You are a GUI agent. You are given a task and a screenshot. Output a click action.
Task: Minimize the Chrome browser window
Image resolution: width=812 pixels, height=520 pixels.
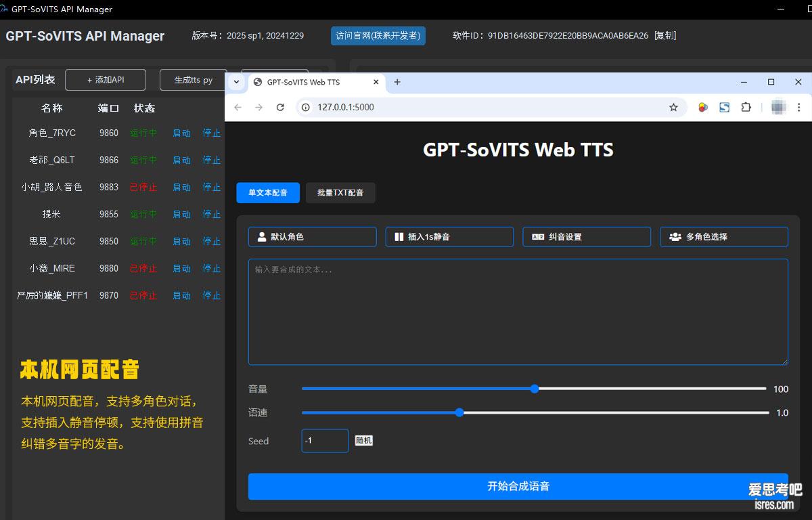744,82
